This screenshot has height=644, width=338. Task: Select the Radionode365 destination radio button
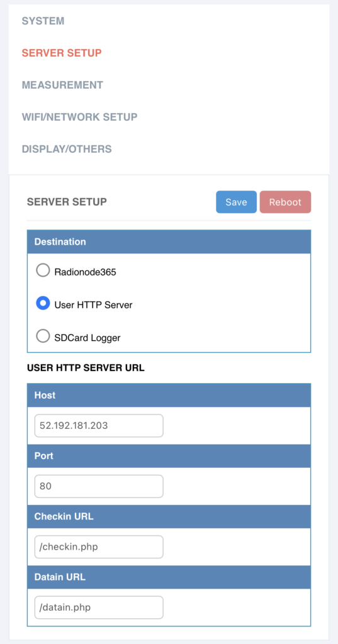tap(43, 270)
